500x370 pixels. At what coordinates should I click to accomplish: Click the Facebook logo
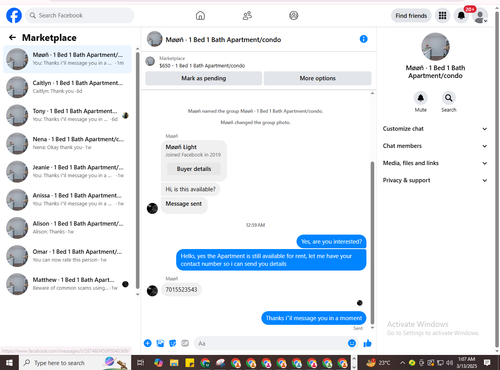click(x=14, y=16)
